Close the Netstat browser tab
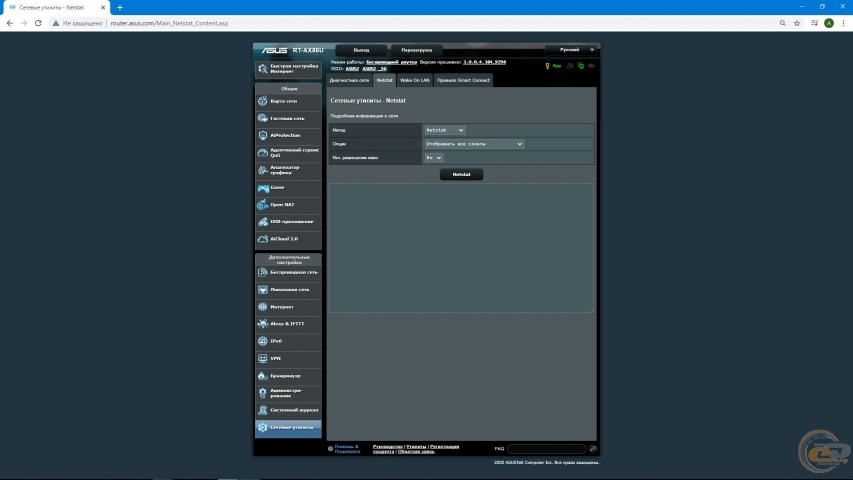Screen dimensions: 853x480 coord(103,8)
